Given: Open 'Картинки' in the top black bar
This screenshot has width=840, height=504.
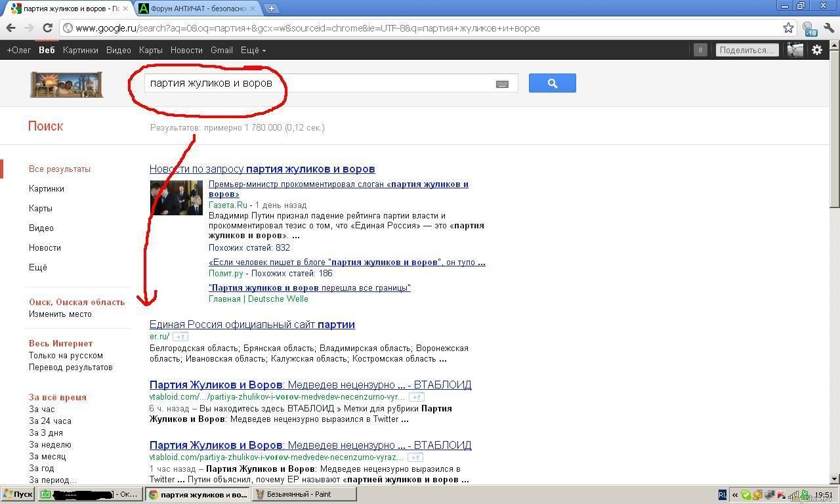Looking at the screenshot, I should coord(81,50).
